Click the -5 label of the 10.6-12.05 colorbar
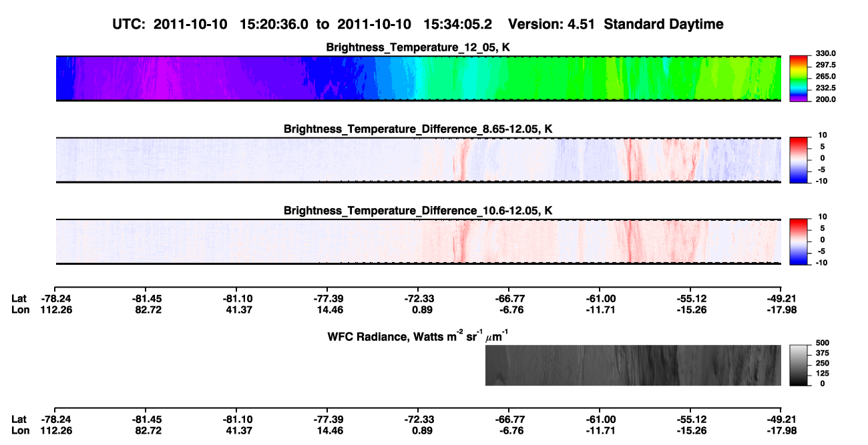This screenshot has height=445, width=868. click(822, 252)
